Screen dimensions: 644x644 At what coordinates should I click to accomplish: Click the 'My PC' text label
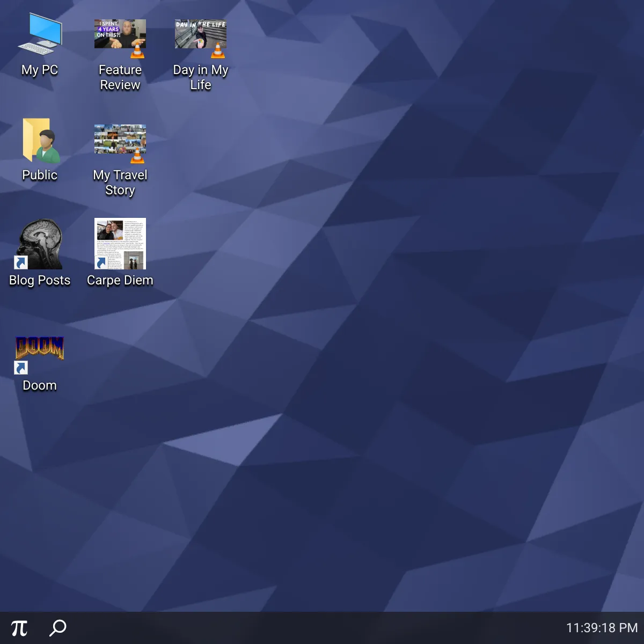tap(40, 70)
